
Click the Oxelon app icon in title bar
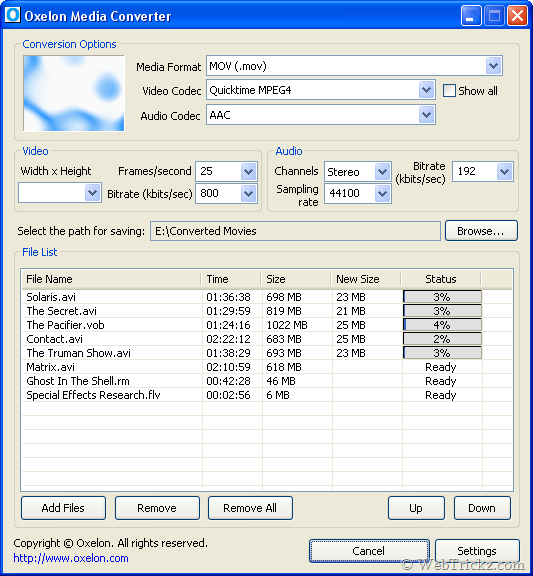13,15
